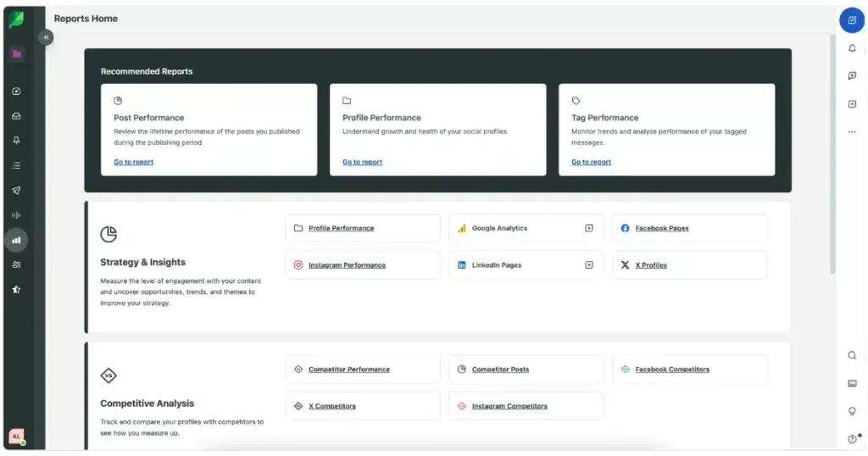Viewport: 868px width, 456px height.
Task: Open the pin icon in sidebar
Action: [x=16, y=141]
